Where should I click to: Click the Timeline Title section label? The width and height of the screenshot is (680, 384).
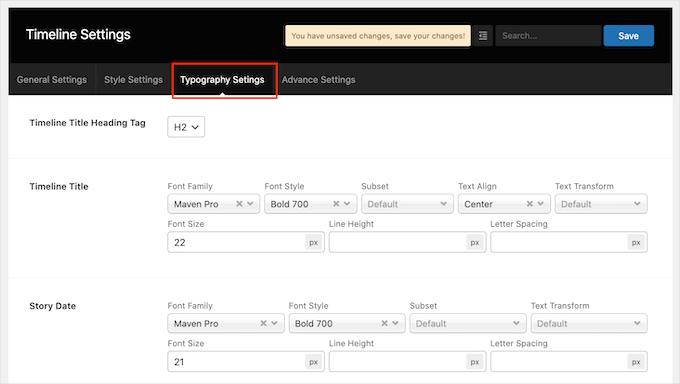point(59,187)
